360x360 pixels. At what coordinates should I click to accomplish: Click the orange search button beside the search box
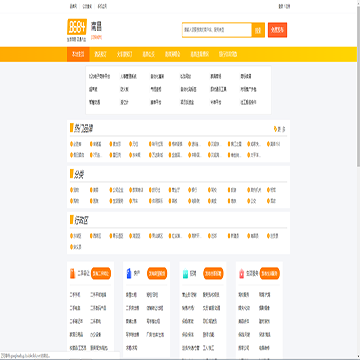point(258,30)
